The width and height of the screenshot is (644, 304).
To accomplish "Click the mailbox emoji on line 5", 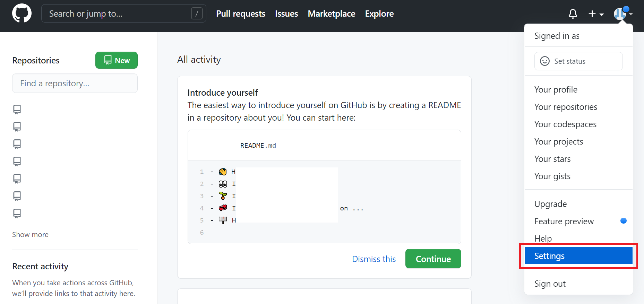I will pos(223,220).
